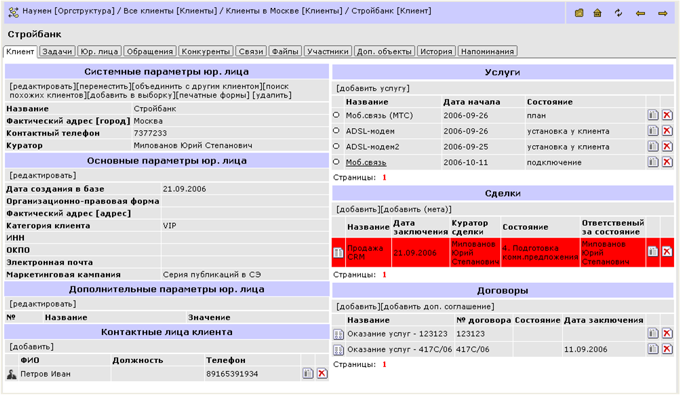This screenshot has height=395, width=680.
Task: Delete contact Петров Иван
Action: (x=322, y=373)
